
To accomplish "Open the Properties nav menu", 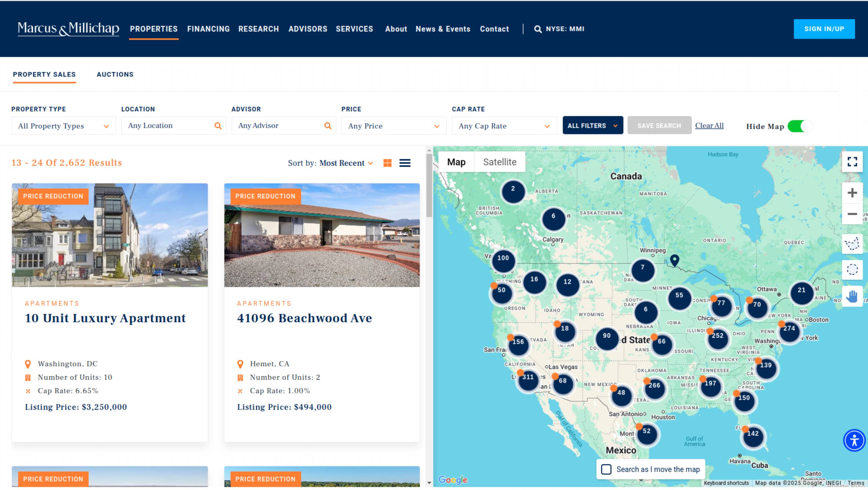I will point(154,29).
